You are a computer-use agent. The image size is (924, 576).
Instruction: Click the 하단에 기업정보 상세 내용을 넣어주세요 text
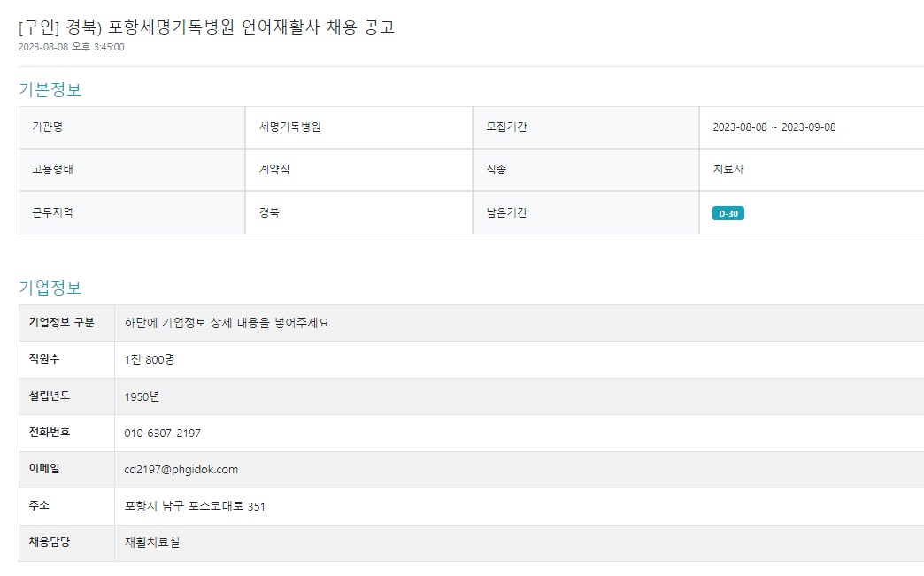pos(227,323)
